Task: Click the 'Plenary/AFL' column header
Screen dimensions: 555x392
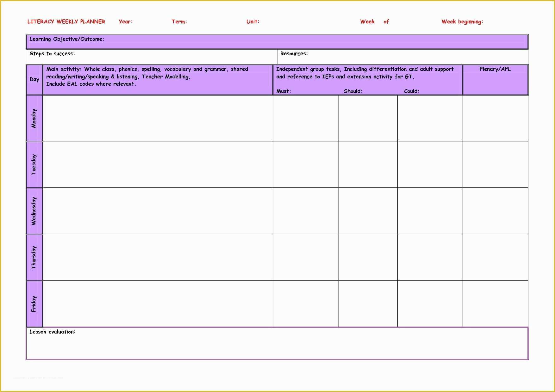Action: click(x=495, y=80)
